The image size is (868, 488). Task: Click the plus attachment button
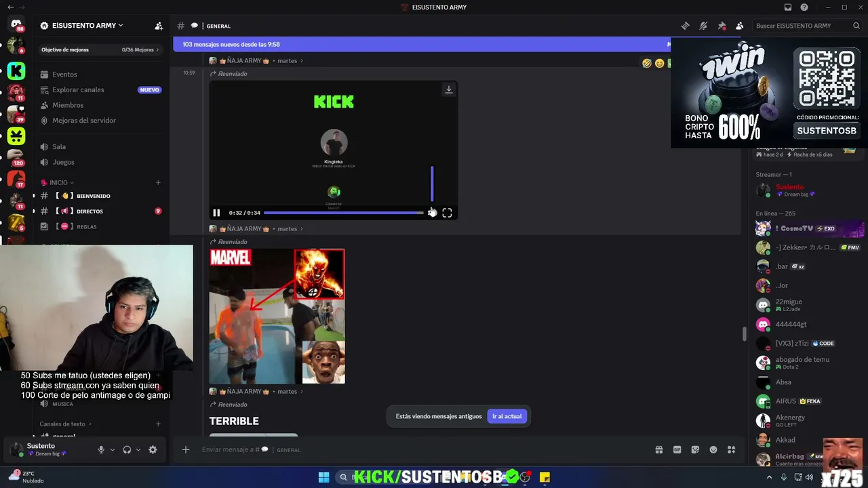tap(185, 449)
